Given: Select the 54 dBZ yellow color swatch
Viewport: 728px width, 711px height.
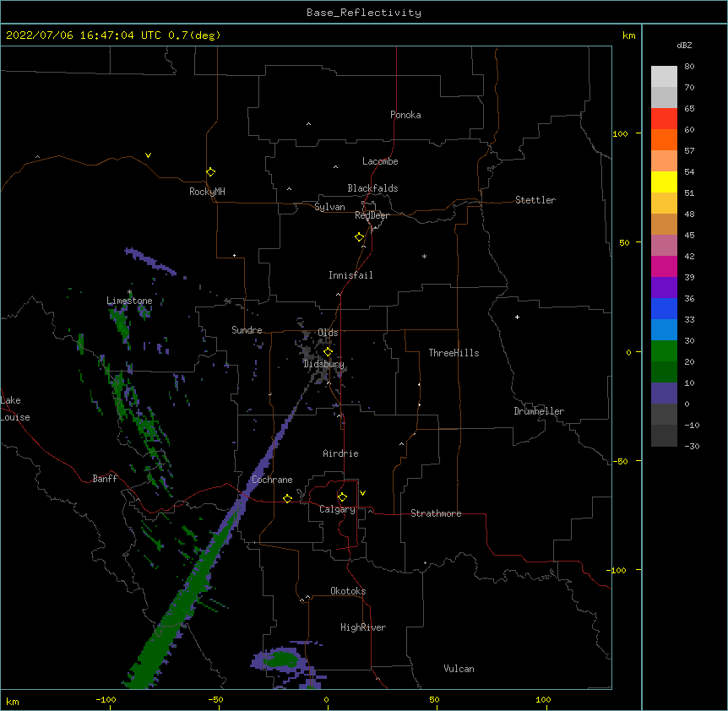Looking at the screenshot, I should pyautogui.click(x=664, y=182).
